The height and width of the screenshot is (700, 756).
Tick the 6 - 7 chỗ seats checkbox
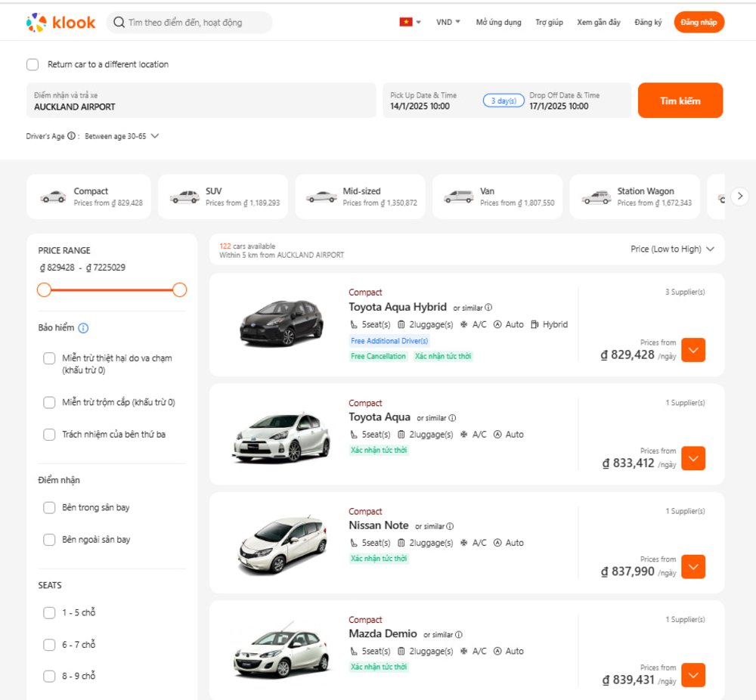49,645
